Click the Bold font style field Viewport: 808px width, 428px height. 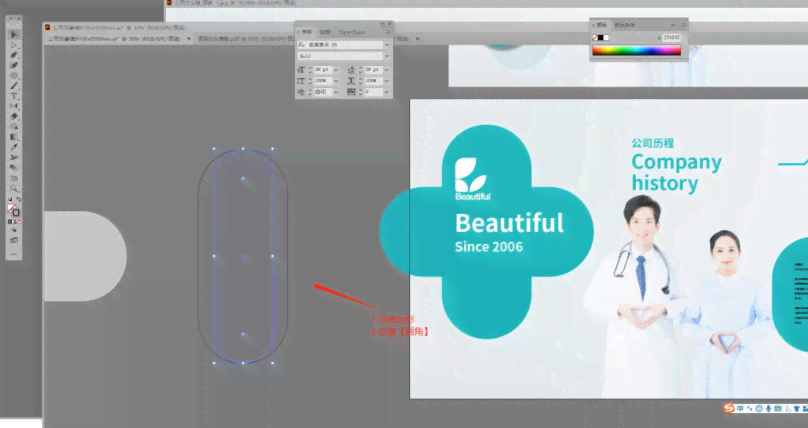point(340,56)
